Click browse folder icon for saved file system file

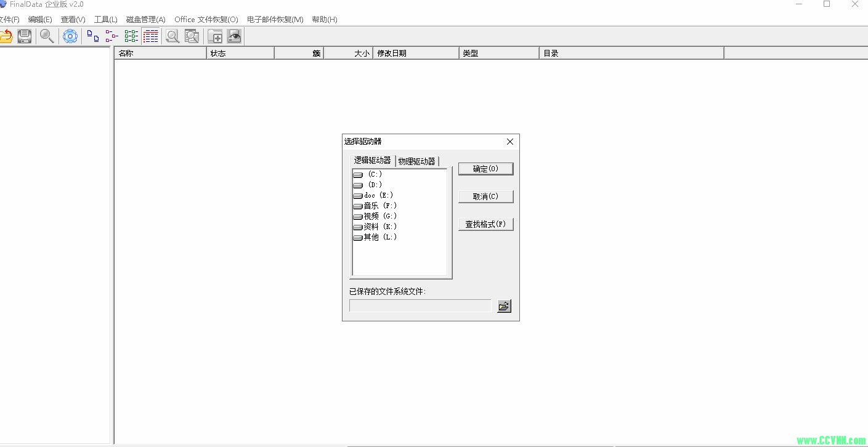505,305
